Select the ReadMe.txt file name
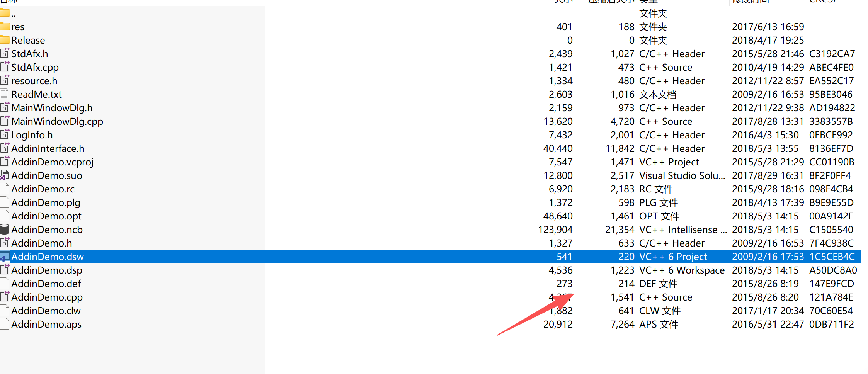The width and height of the screenshot is (868, 374). (37, 94)
